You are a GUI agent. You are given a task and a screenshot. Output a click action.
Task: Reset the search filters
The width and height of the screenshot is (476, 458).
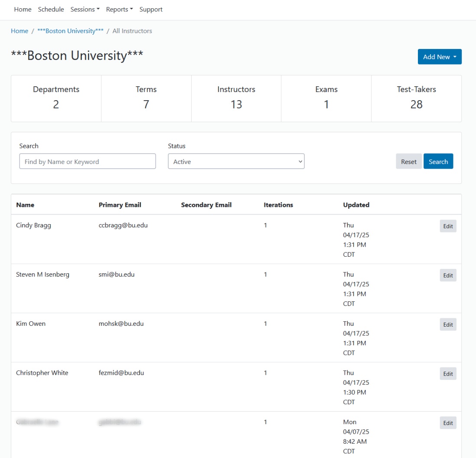point(408,161)
